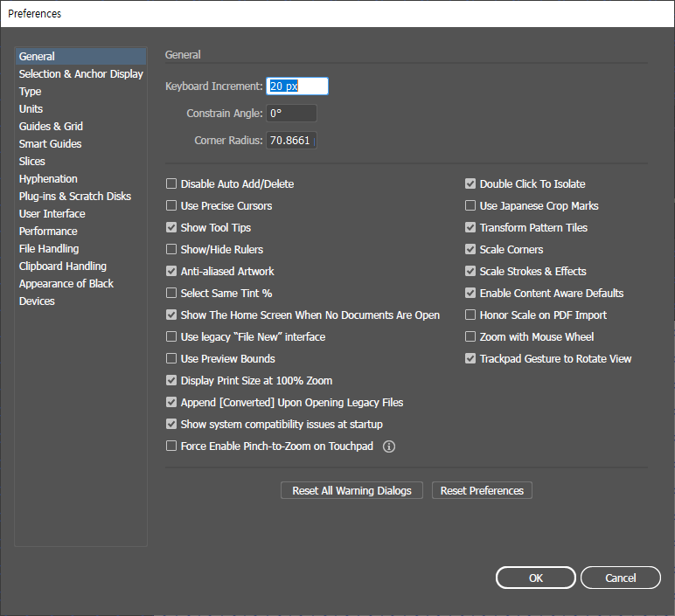Click the info icon beside Pinch-to-Zoom option

(x=389, y=446)
